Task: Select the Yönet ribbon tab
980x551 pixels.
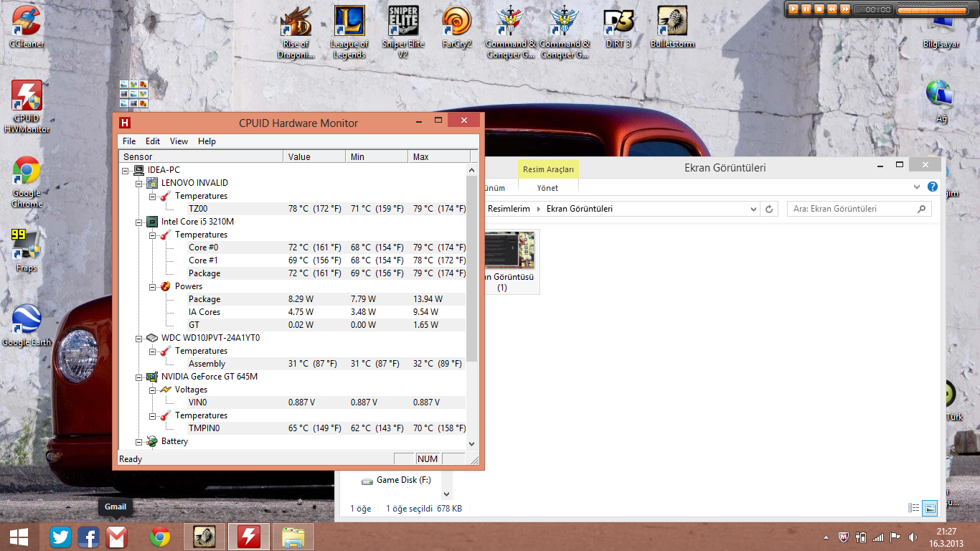Action: (x=547, y=188)
